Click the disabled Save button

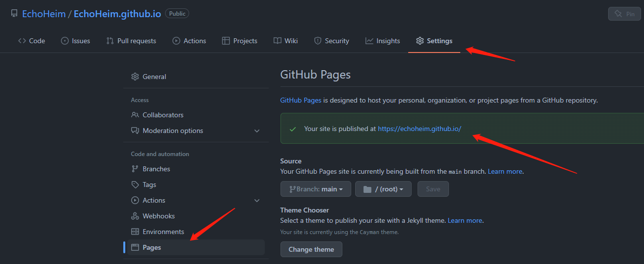pos(433,189)
